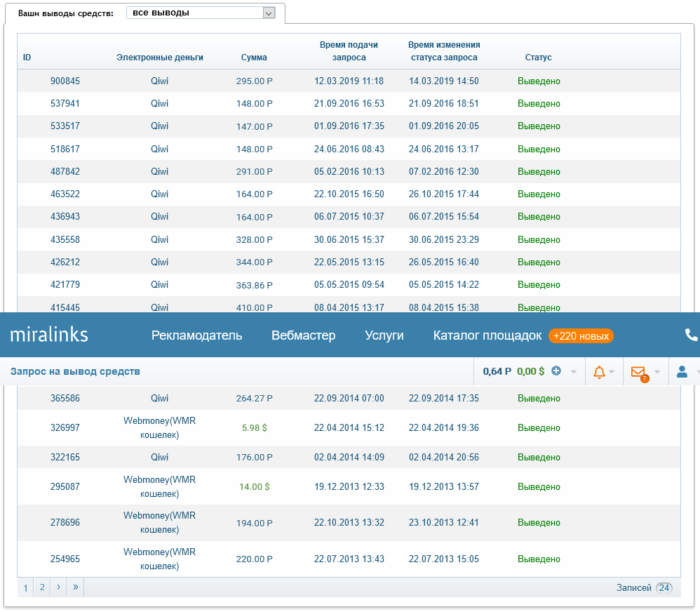The width and height of the screenshot is (700, 612).
Task: Select withdrawal row ID 900845
Action: pos(65,81)
